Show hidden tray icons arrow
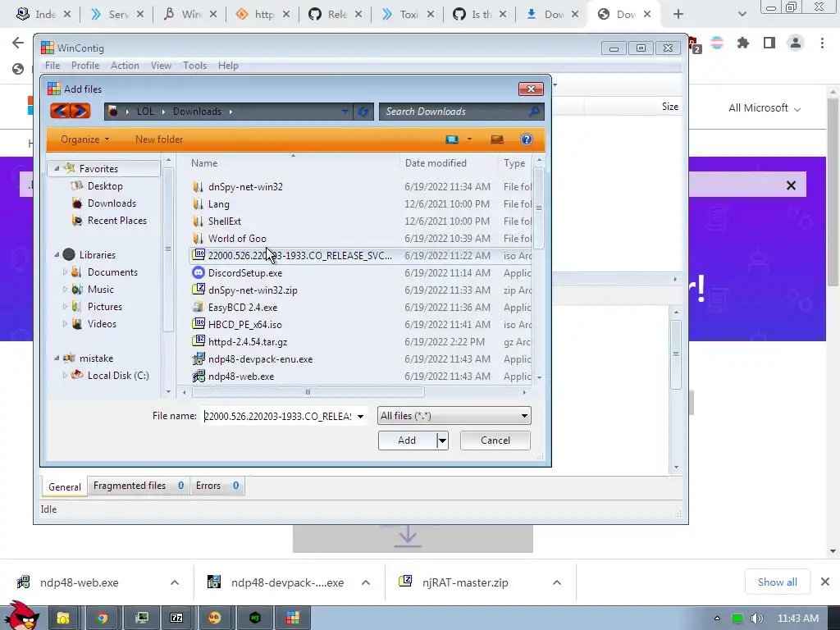Image resolution: width=840 pixels, height=630 pixels. pyautogui.click(x=717, y=619)
